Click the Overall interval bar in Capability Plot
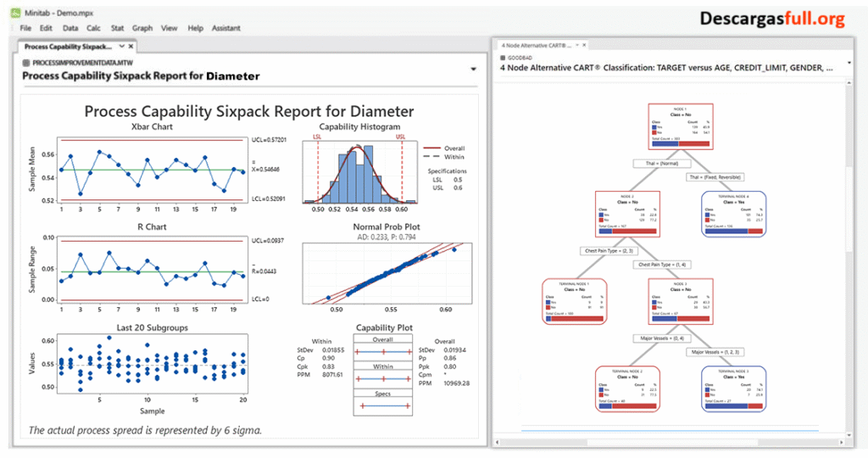This screenshot has width=868, height=458. pyautogui.click(x=383, y=352)
